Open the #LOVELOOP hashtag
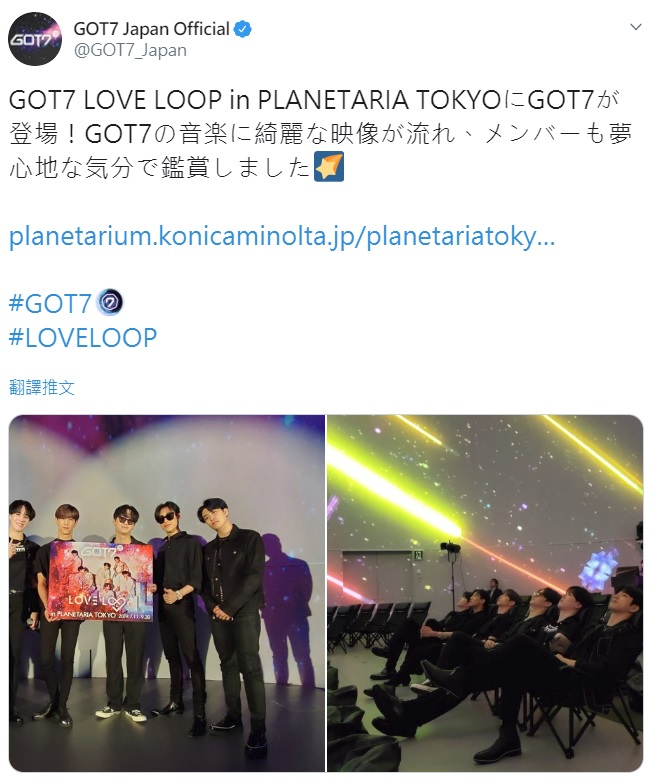 pos(83,338)
